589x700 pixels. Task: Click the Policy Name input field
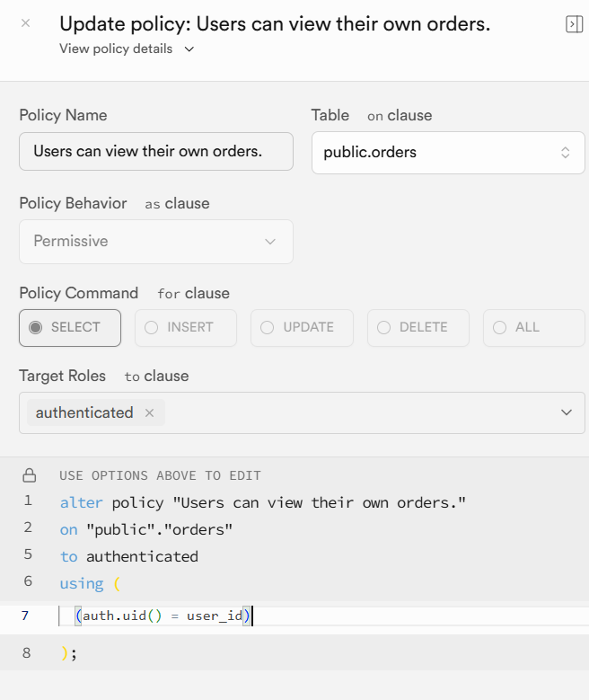click(156, 151)
